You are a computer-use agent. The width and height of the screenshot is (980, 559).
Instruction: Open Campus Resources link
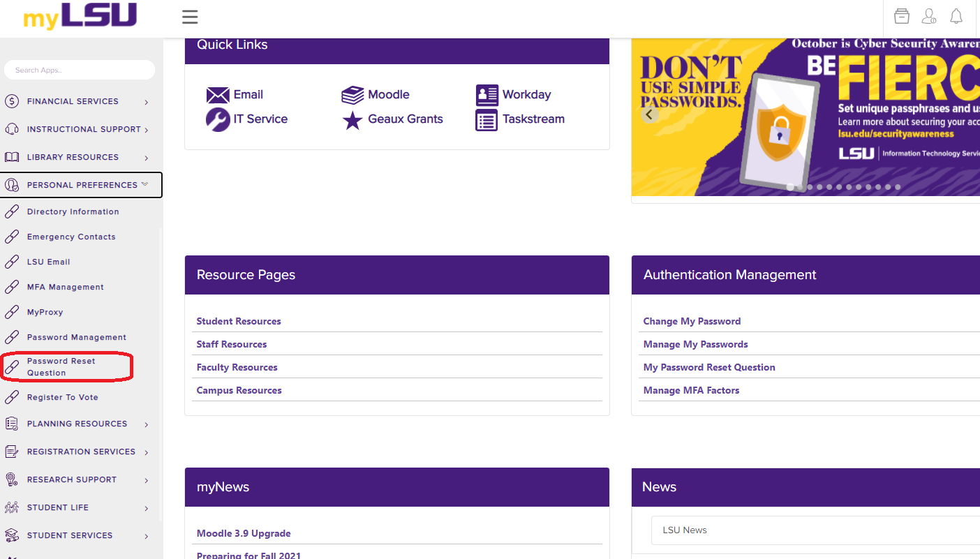(x=239, y=390)
